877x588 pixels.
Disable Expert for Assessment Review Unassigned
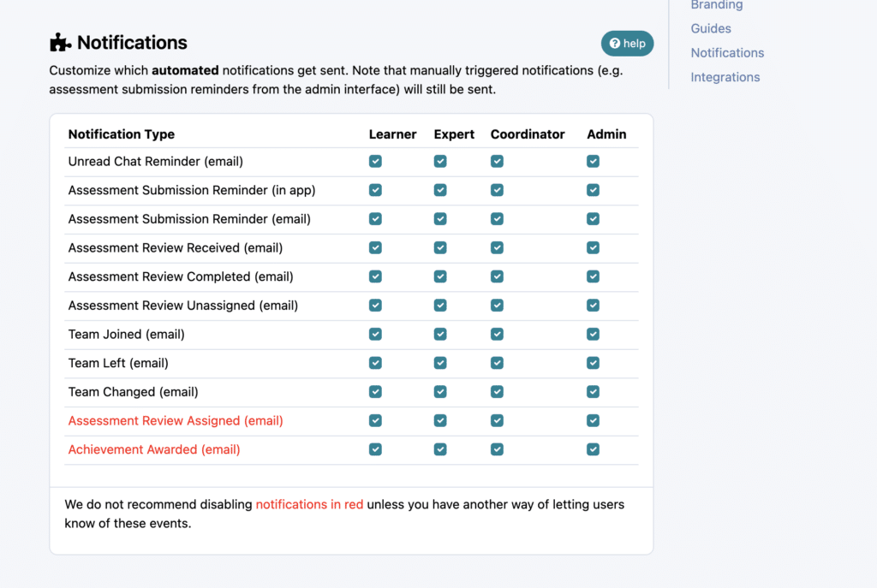440,306
